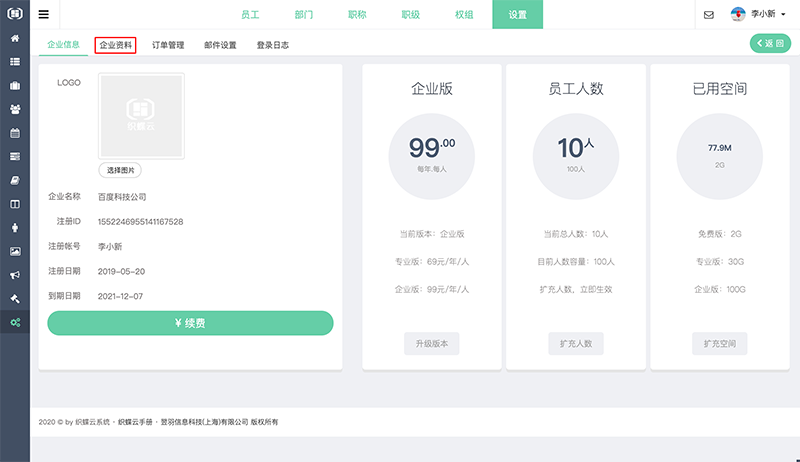Screen dimensions: 800x462
Task: Open the person icon in sidebar
Action: click(x=15, y=228)
